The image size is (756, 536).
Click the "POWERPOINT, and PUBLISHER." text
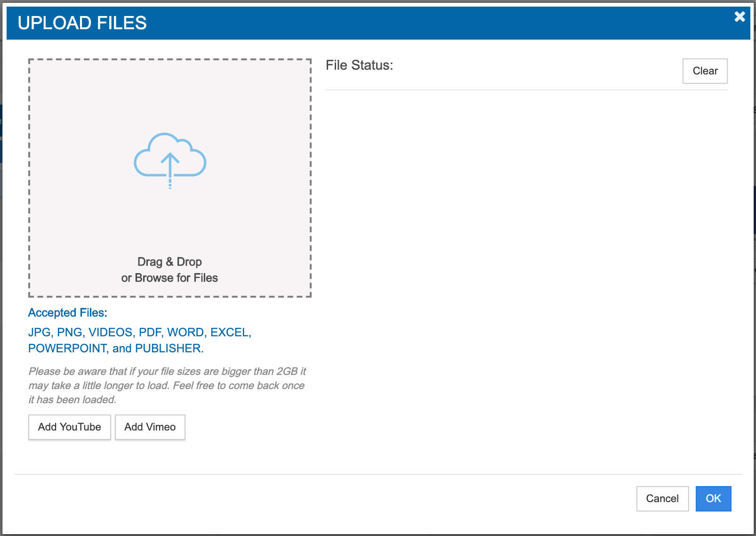tap(116, 349)
